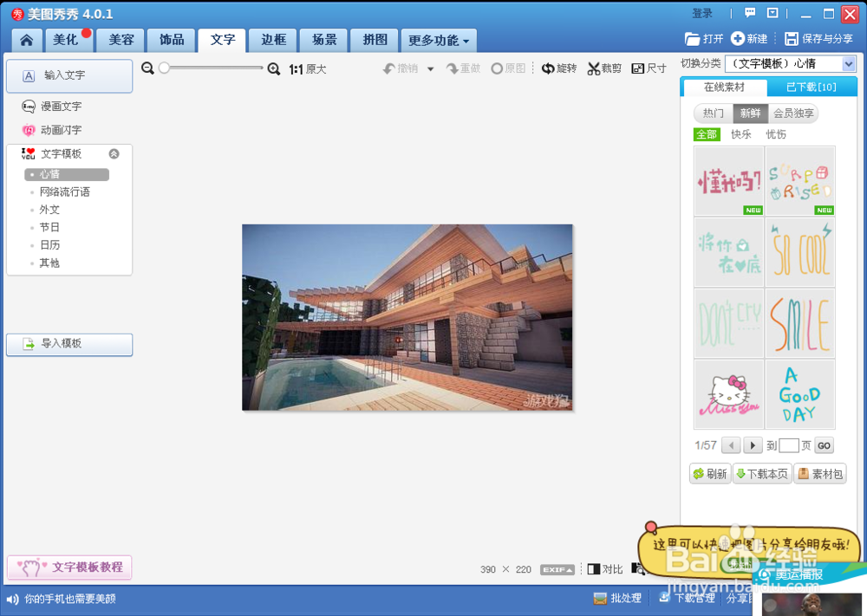The image size is (867, 616).
Task: Select the 会员独享 filter
Action: [793, 113]
